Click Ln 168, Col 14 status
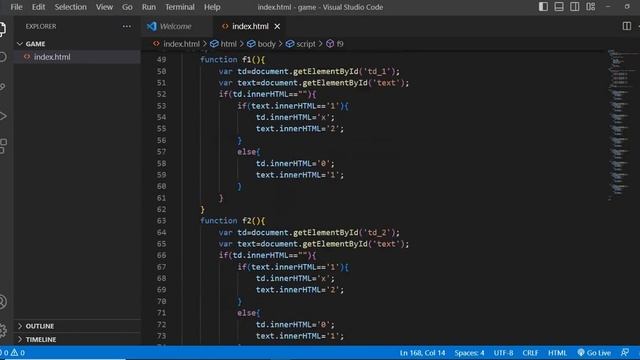The image size is (640, 360). click(x=422, y=353)
